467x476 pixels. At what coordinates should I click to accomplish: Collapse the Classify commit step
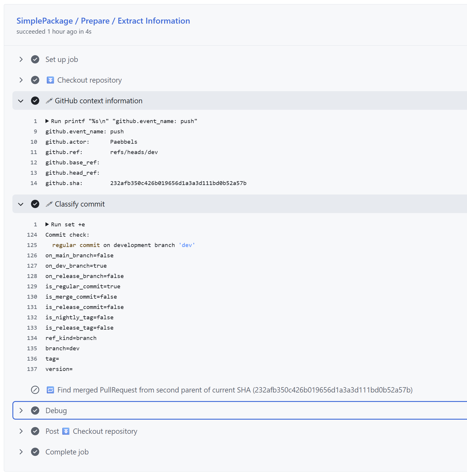pyautogui.click(x=21, y=204)
